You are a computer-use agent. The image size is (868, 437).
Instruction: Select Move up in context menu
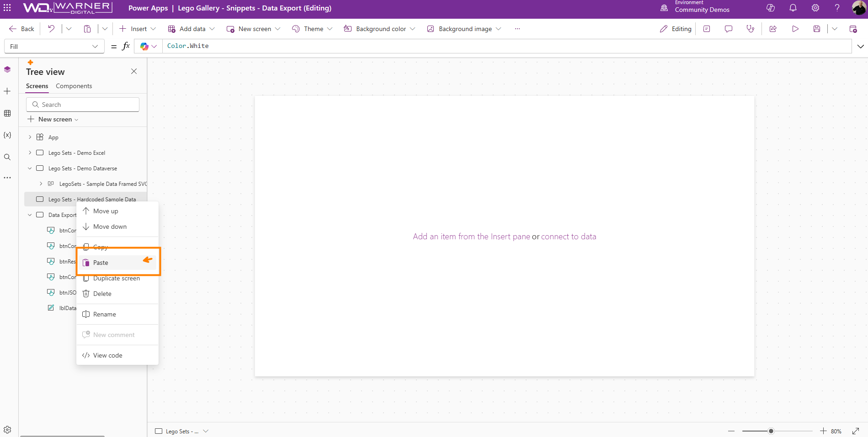[x=117, y=211]
